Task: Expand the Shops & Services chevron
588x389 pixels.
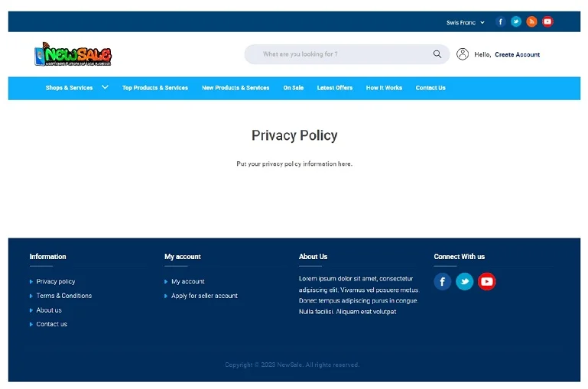Action: 105,87
